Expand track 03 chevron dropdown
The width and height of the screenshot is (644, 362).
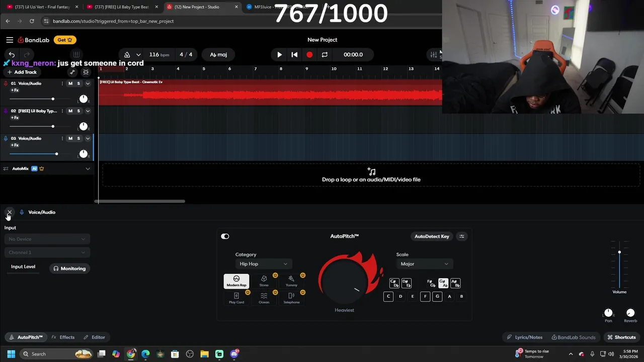(88, 138)
